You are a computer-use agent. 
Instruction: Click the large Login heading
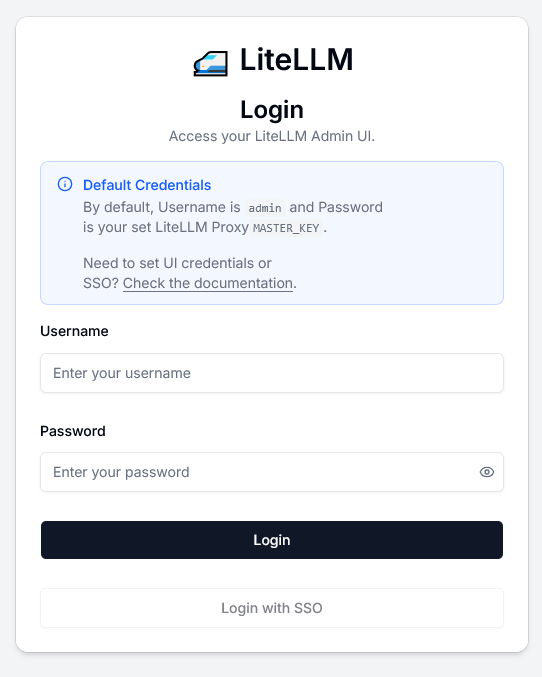coord(272,110)
